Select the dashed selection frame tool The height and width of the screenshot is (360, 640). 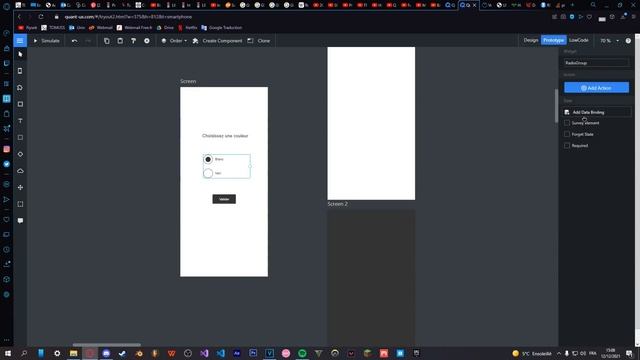pos(20,204)
